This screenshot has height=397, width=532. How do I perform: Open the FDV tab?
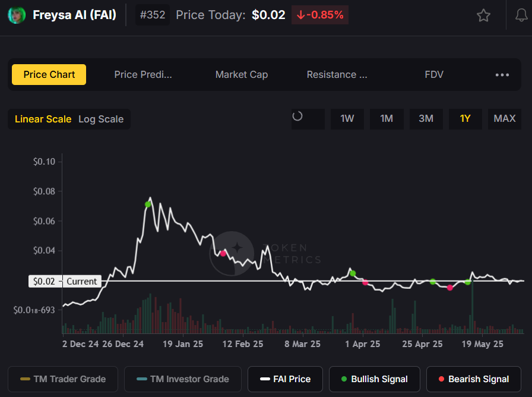(434, 74)
